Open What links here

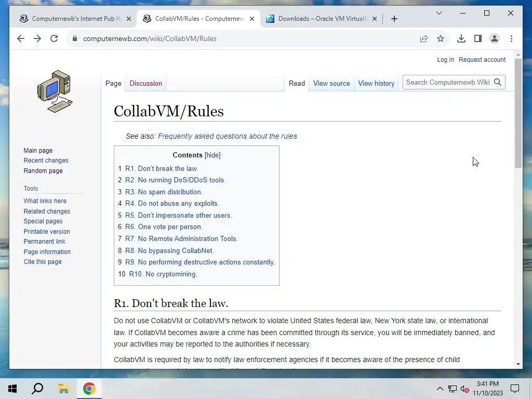tap(45, 201)
